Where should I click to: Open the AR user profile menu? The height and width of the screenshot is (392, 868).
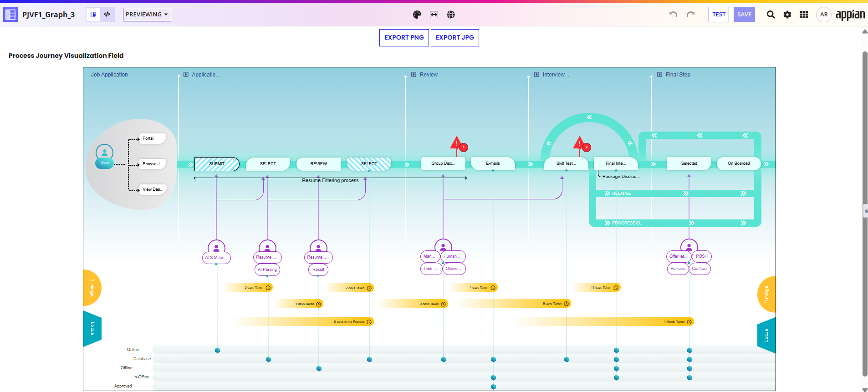823,15
